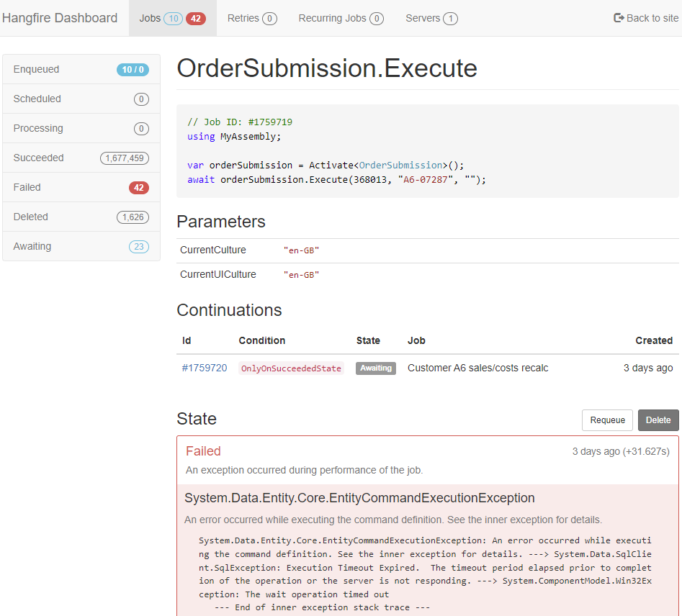
Task: Click the Back to site arrow icon
Action: point(619,18)
